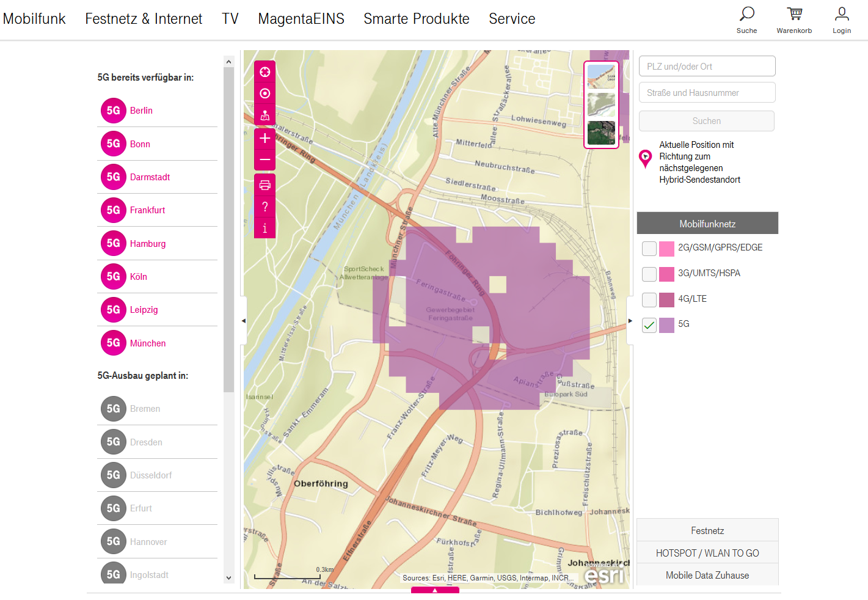
Task: Click the crosshair locate icon on map
Action: click(264, 72)
